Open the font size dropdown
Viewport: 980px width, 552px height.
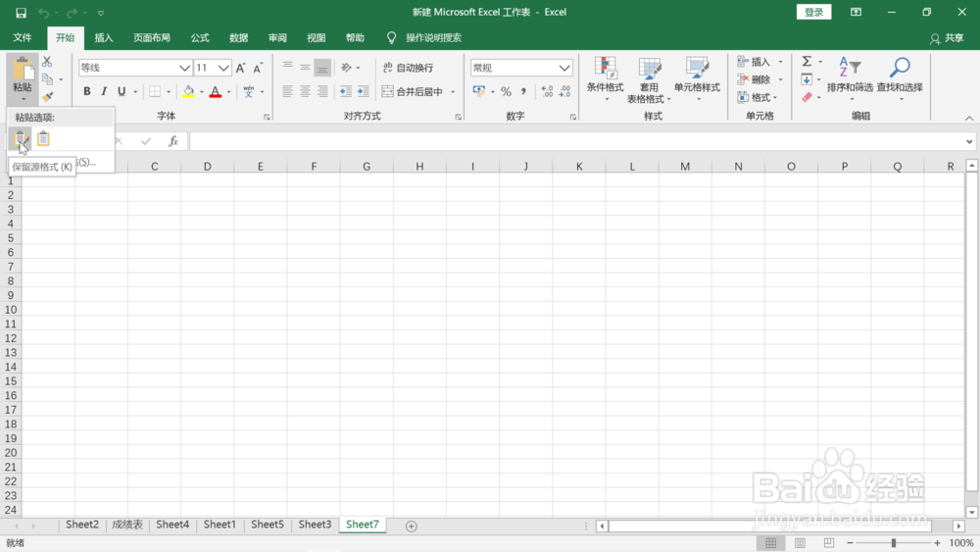click(223, 68)
